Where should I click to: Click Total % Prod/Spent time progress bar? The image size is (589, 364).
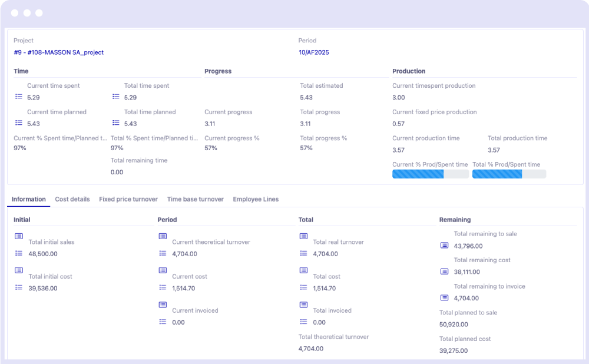pos(509,174)
